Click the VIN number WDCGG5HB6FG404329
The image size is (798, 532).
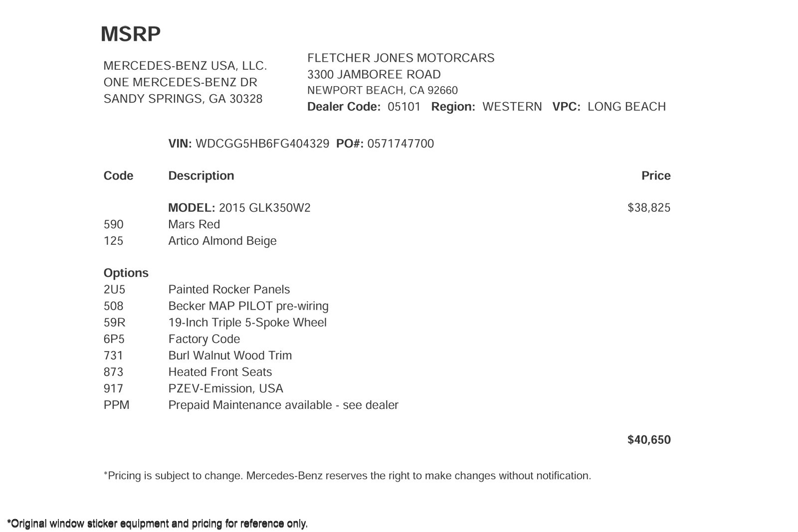[x=262, y=144]
